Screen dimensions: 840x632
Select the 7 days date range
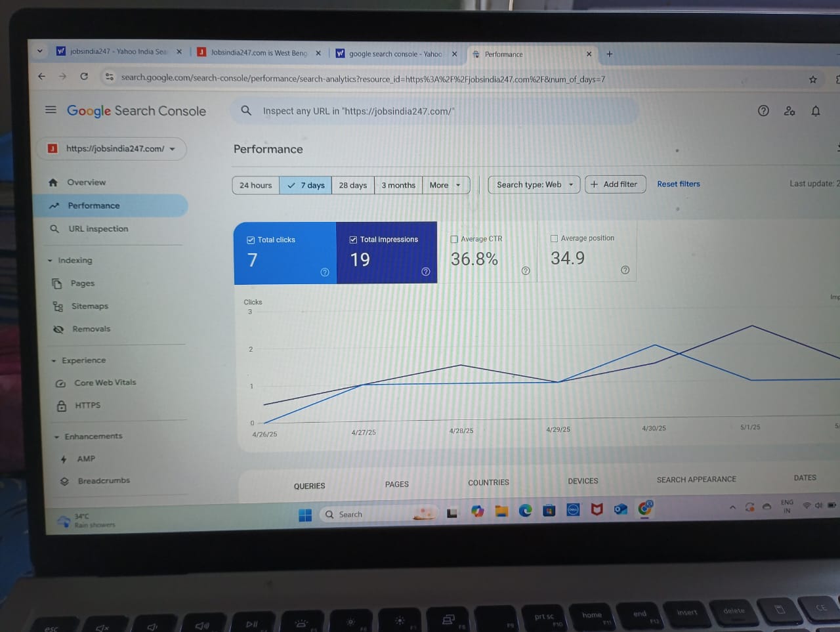(306, 185)
